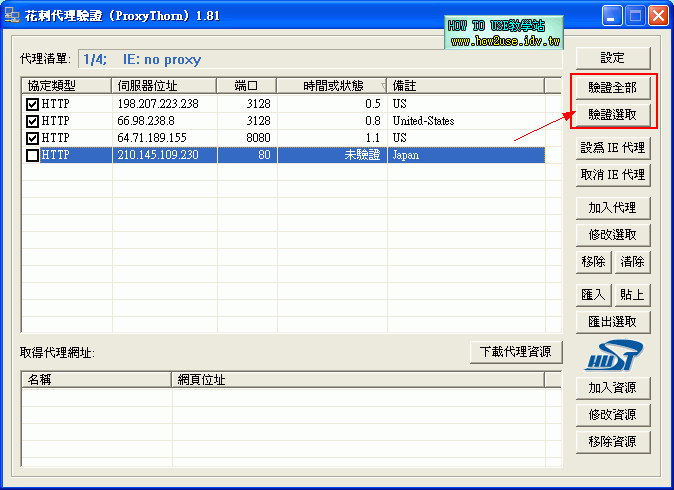The image size is (674, 490).
Task: Click 取消 IE 代理 button
Action: tap(613, 175)
